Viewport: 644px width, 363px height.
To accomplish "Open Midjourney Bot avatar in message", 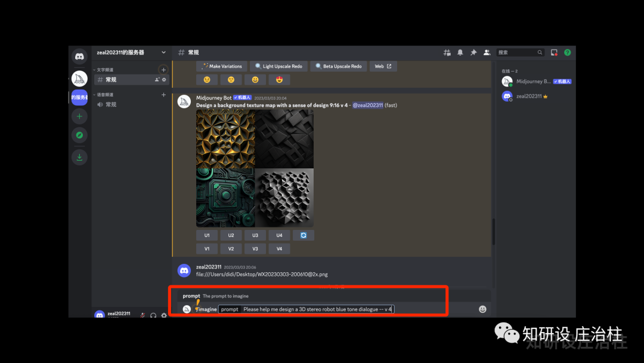I will tap(184, 101).
